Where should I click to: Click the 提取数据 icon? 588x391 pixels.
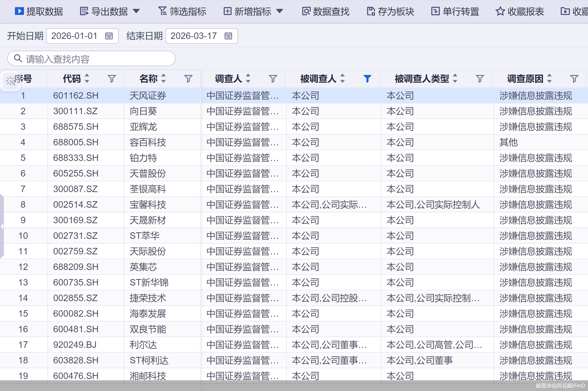[19, 11]
